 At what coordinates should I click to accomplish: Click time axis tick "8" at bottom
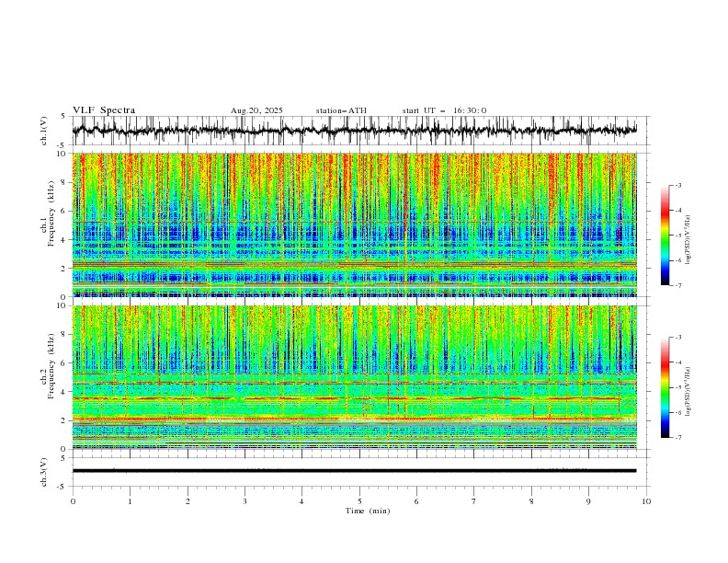pyautogui.click(x=531, y=501)
